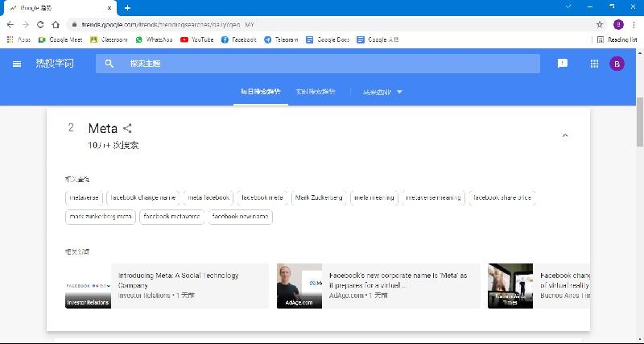This screenshot has height=344, width=644.
Task: Click the search topics input field
Action: point(318,64)
